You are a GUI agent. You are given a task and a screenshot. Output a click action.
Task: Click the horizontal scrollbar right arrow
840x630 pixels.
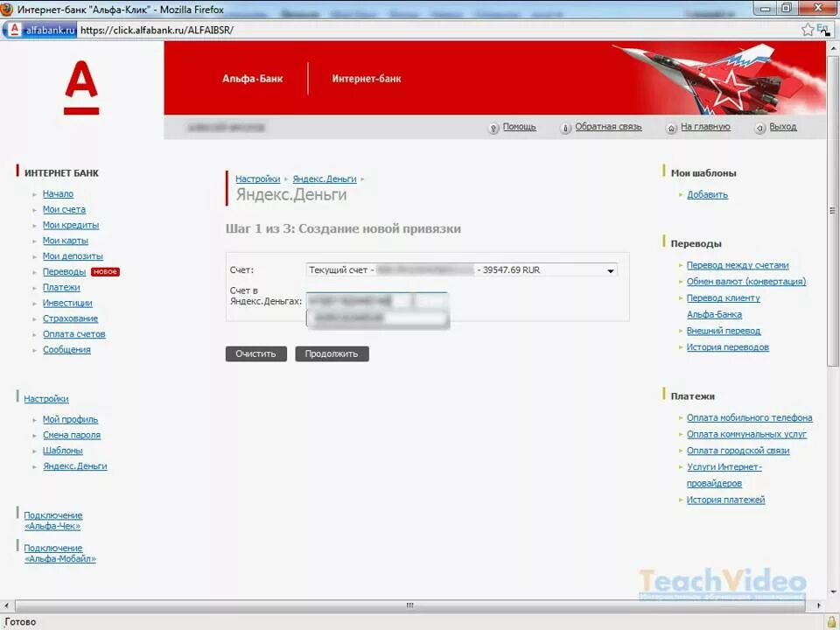pos(819,605)
